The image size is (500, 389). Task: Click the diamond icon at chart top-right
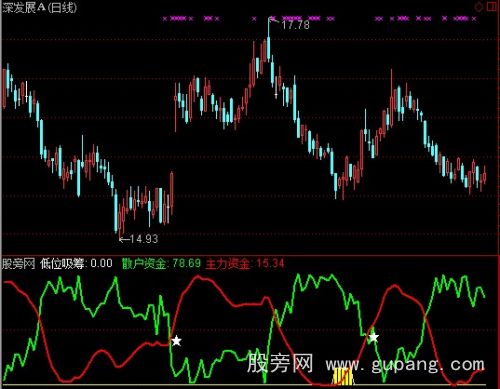479,7
